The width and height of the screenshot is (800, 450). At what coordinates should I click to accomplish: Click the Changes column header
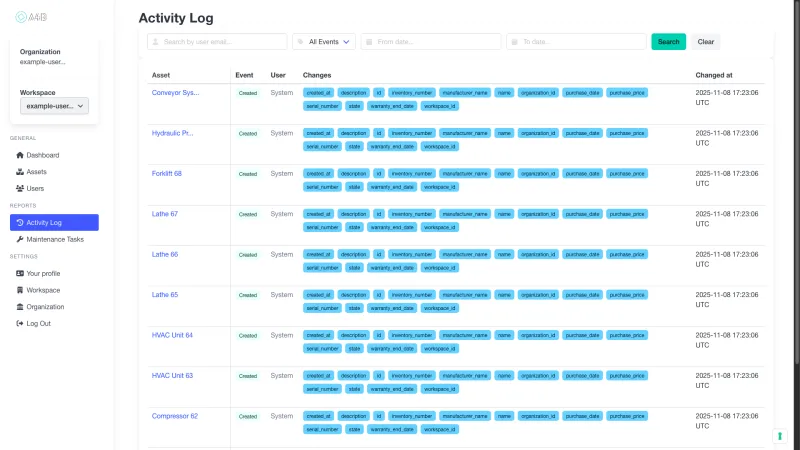click(x=317, y=75)
